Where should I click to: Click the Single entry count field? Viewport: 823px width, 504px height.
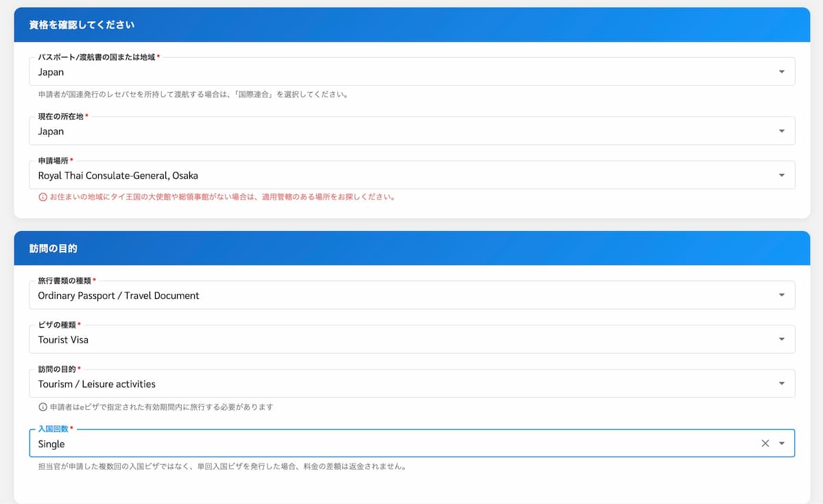[412, 443]
